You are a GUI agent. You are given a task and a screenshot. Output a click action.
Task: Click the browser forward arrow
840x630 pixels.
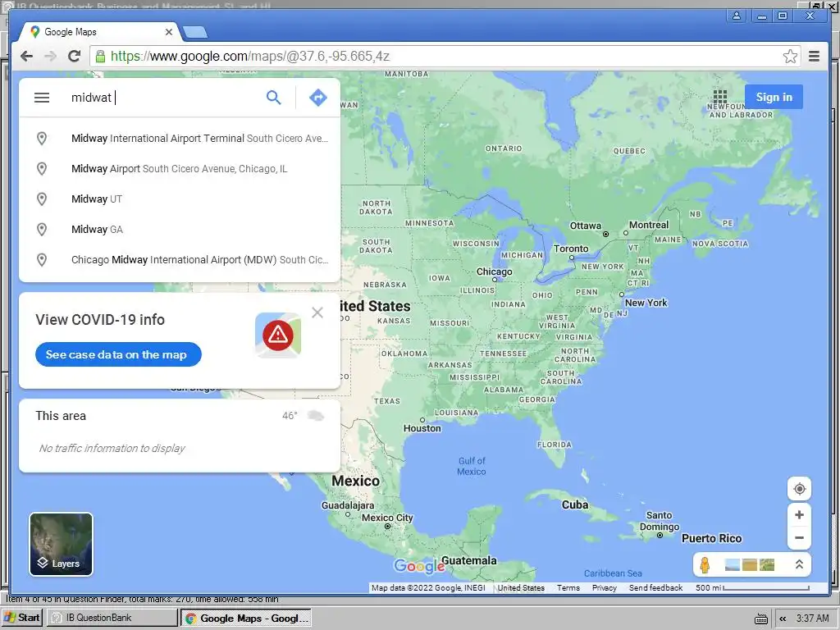50,57
